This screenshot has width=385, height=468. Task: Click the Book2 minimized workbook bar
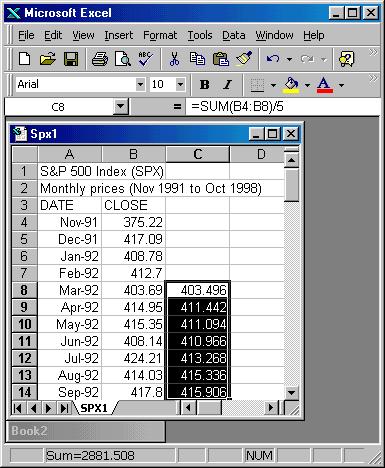[85, 431]
